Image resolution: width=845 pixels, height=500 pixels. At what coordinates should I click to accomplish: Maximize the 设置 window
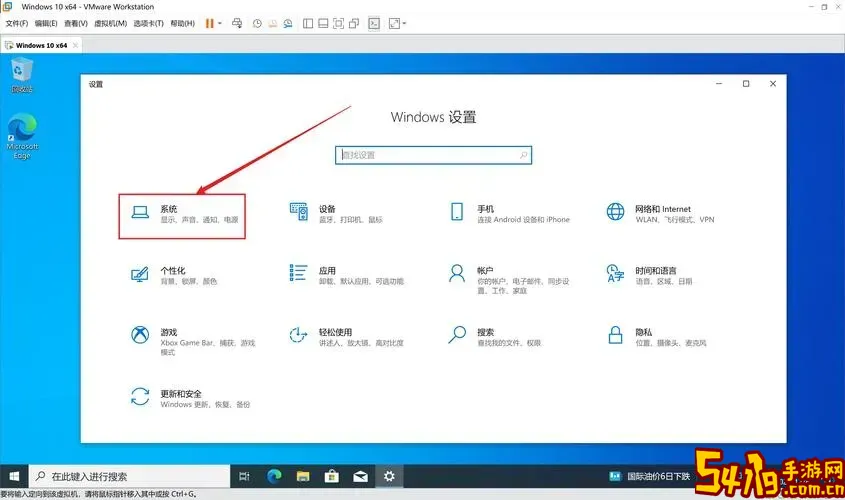746,84
